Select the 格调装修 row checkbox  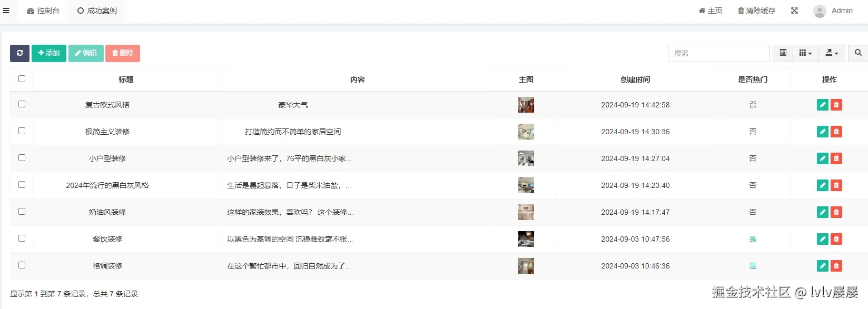point(22,265)
